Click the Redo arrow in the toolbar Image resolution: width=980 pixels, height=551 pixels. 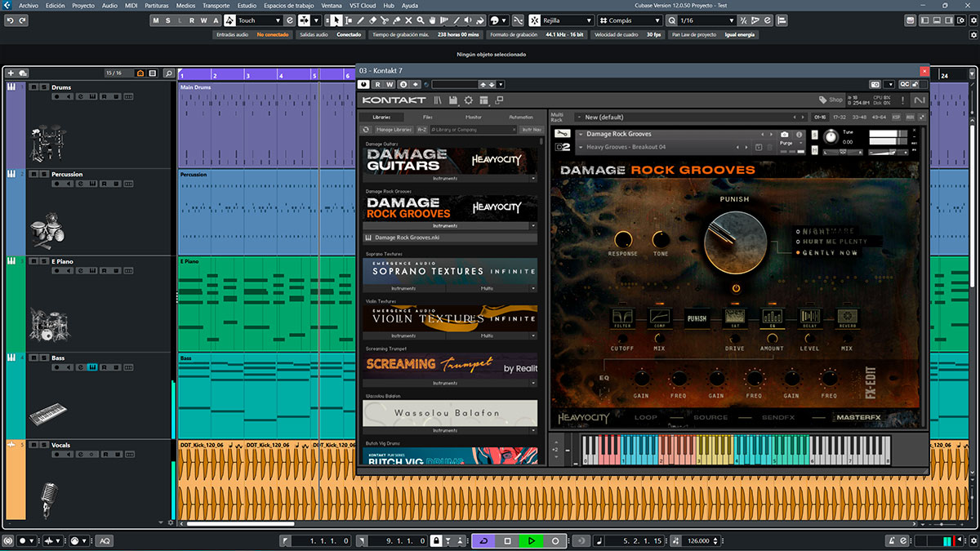coord(22,20)
